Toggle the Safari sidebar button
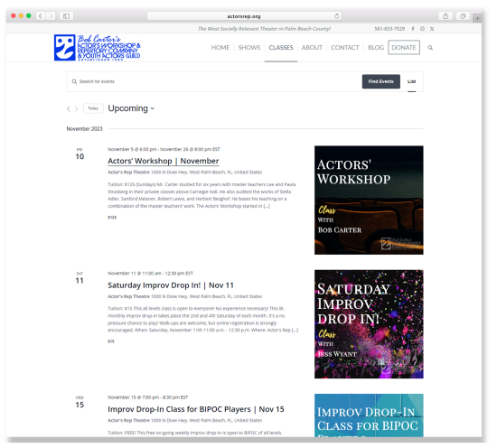This screenshot has height=448, width=497. coord(66,16)
